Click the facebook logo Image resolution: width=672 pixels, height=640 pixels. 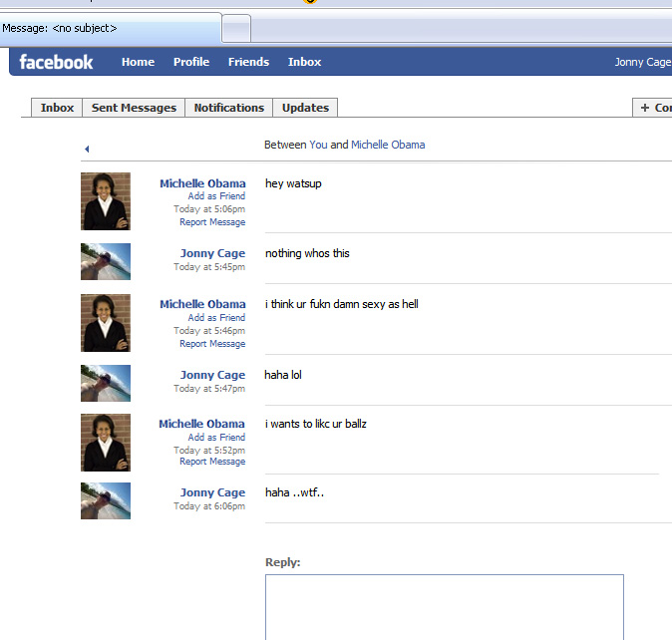[x=56, y=62]
